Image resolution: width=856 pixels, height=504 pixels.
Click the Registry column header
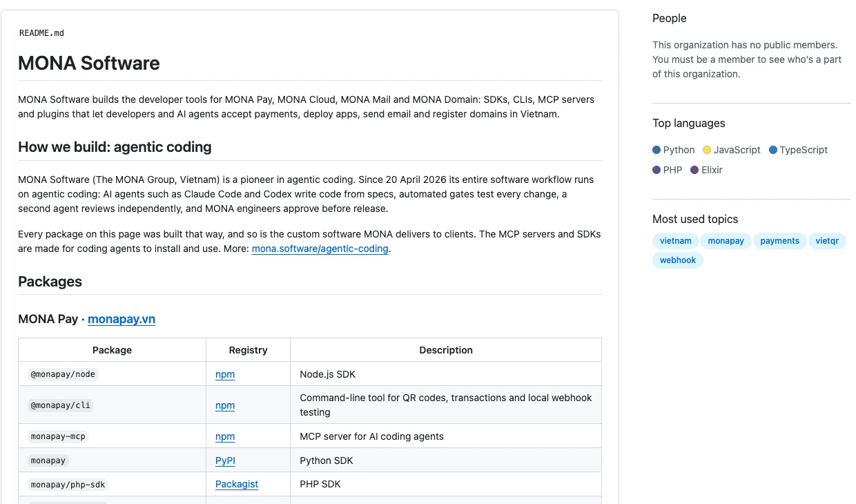point(249,350)
